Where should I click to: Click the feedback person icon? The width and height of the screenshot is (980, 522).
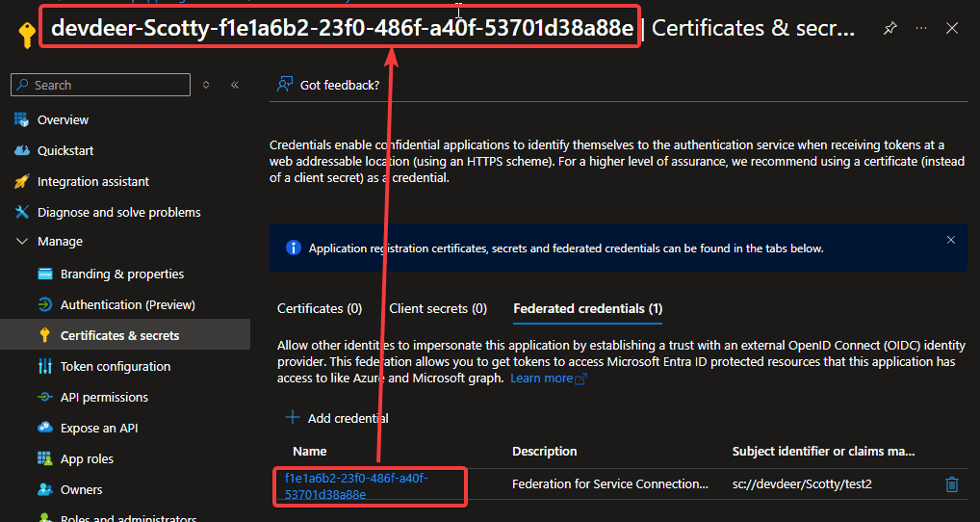coord(285,85)
